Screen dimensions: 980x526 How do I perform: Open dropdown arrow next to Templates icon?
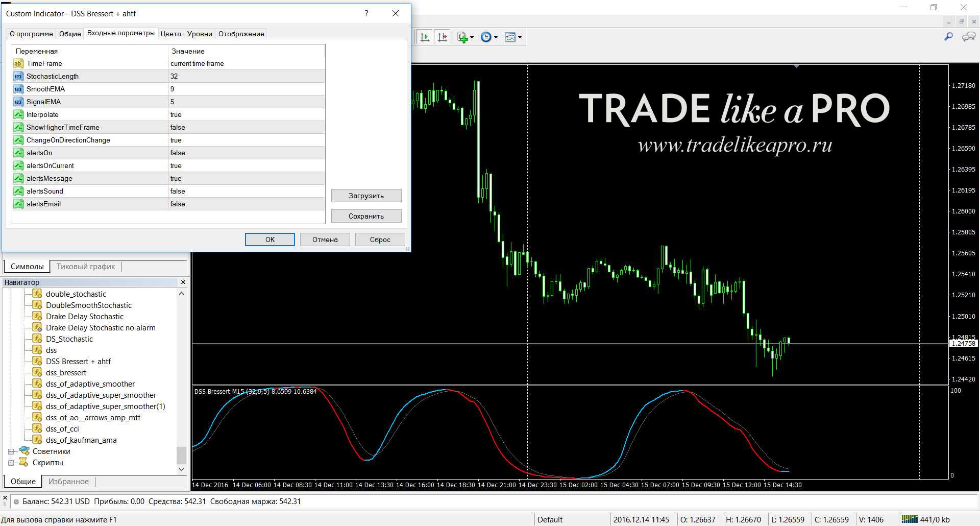[520, 37]
